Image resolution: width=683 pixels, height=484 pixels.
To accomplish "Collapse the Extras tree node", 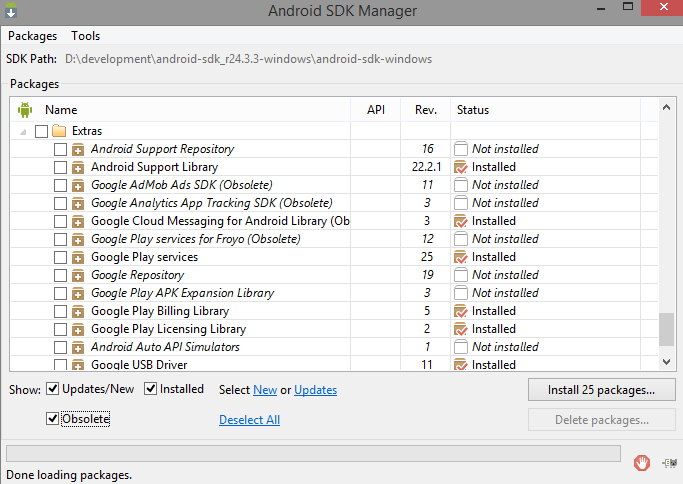I will [23, 132].
